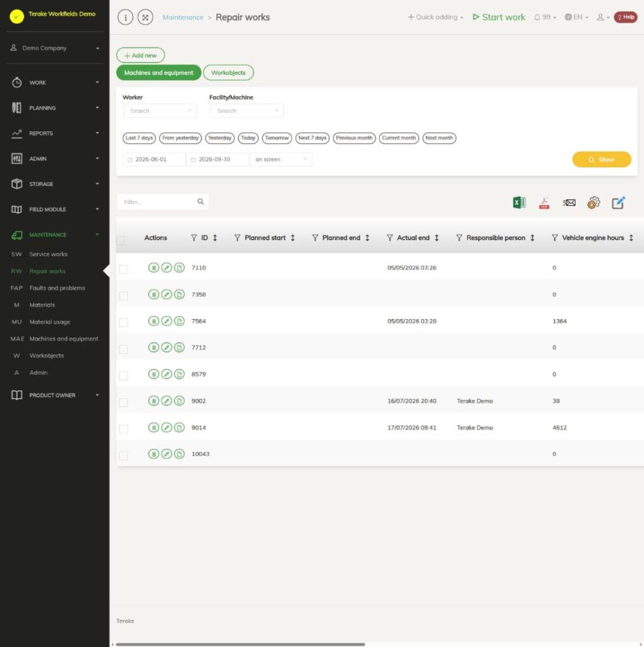
Task: Edit repair work 9002 with pencil icon
Action: coord(166,401)
